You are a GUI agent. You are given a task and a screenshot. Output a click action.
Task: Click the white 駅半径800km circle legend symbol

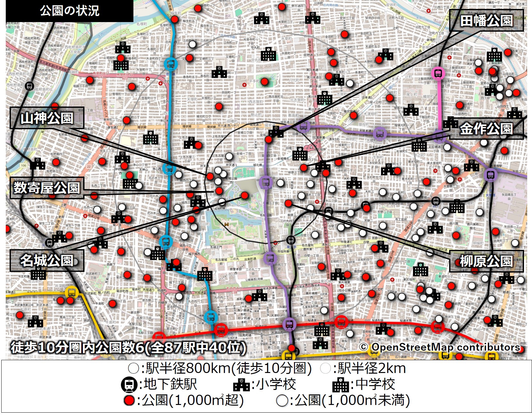coord(133,368)
